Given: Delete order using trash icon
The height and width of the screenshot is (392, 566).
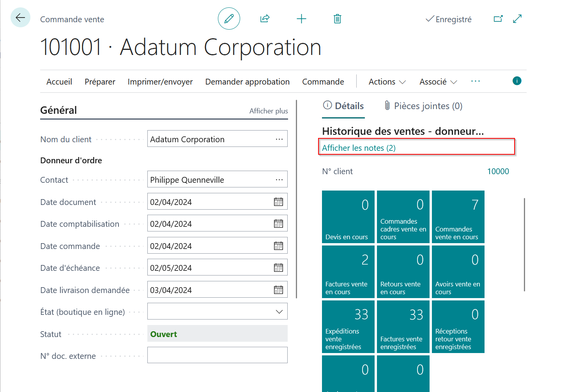Looking at the screenshot, I should click(x=338, y=19).
